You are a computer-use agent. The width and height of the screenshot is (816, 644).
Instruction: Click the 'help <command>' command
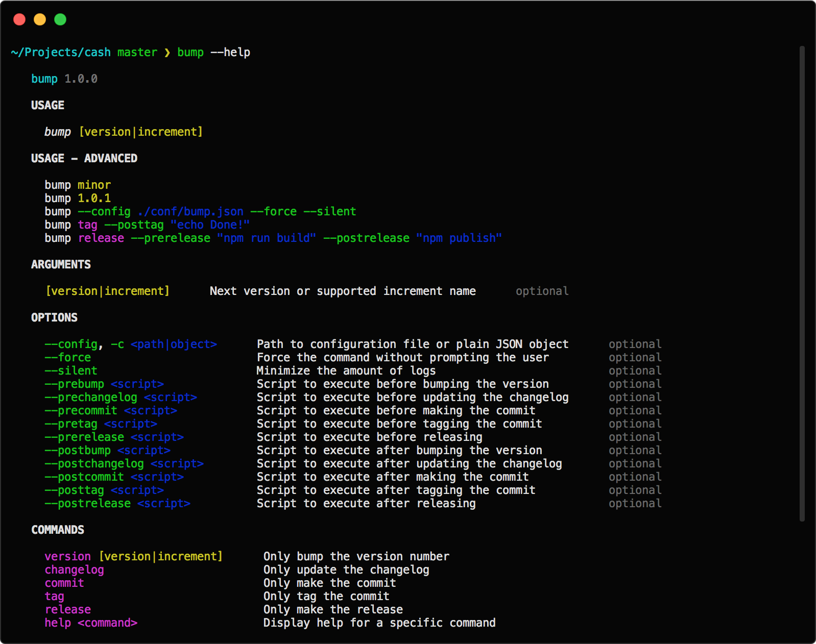coord(91,623)
